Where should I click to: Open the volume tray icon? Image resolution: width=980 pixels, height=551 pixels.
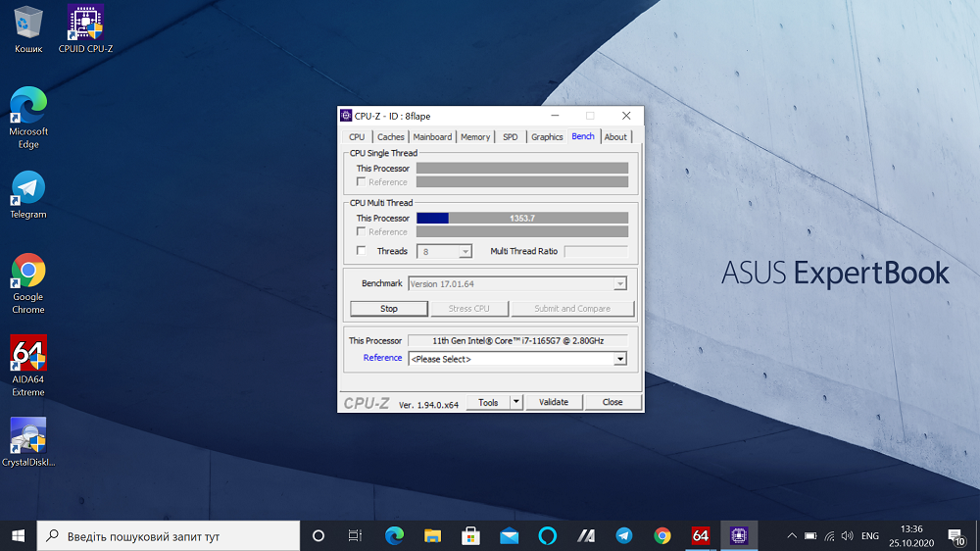tap(848, 536)
